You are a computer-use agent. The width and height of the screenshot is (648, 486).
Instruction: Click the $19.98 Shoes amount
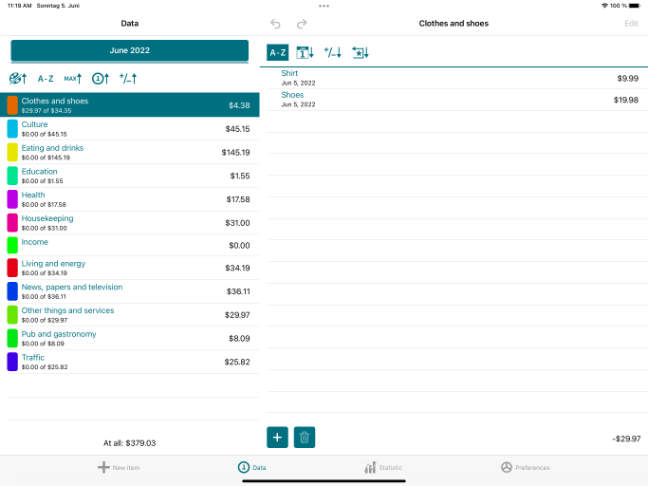(626, 100)
